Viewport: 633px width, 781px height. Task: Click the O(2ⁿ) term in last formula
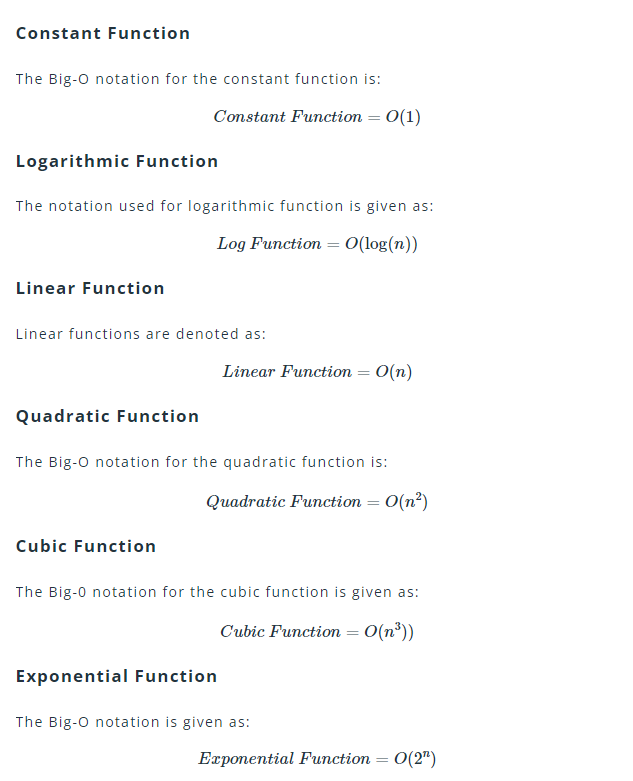pyautogui.click(x=415, y=758)
